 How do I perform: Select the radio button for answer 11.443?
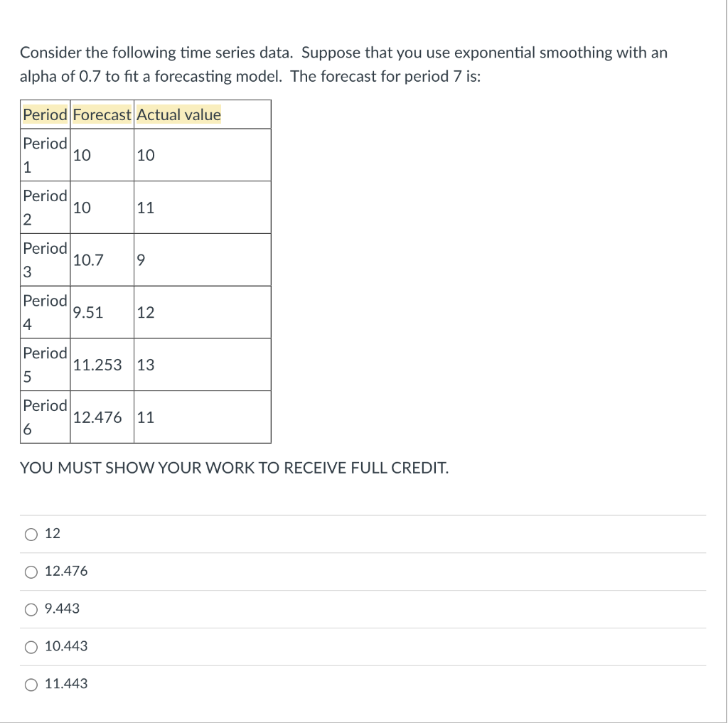coord(30,684)
